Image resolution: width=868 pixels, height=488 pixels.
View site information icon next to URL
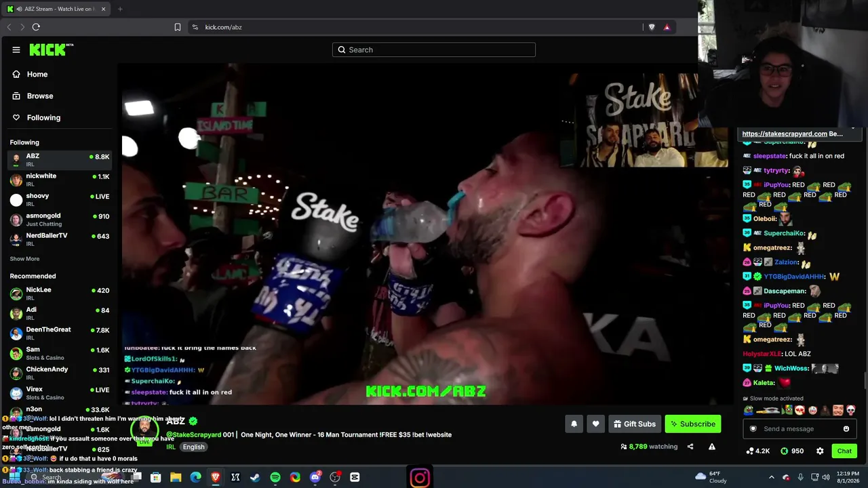point(195,27)
